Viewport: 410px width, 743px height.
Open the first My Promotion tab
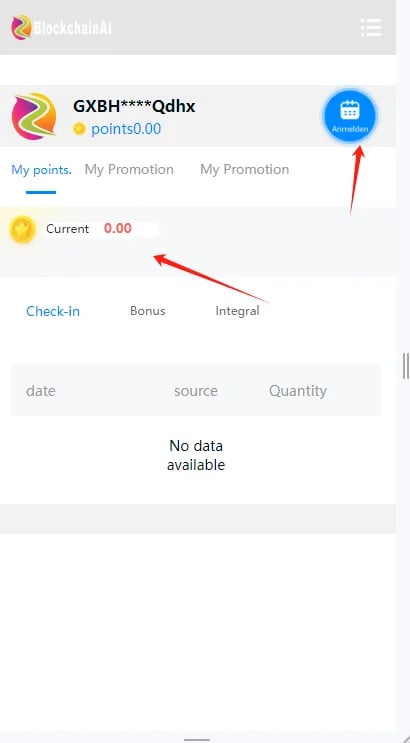pos(129,170)
